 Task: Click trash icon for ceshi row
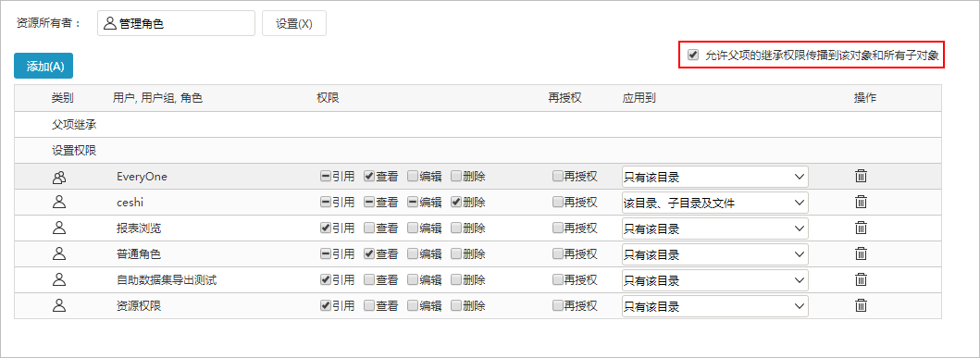click(861, 202)
